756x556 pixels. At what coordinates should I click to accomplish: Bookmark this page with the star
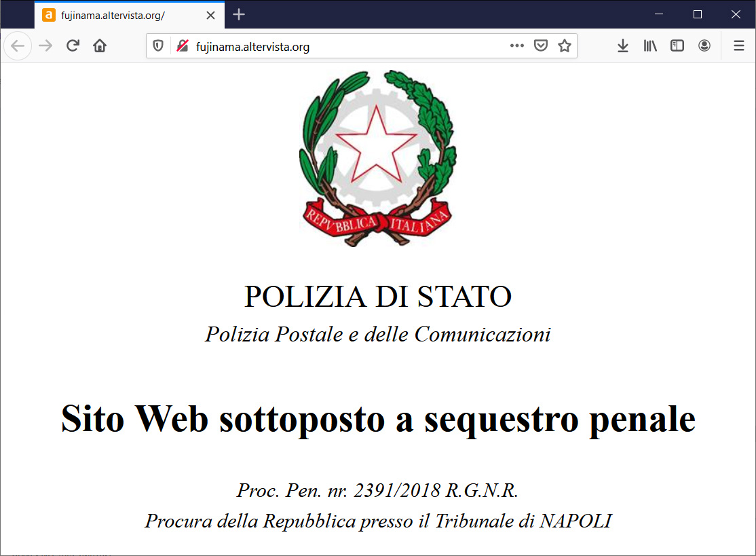[565, 45]
